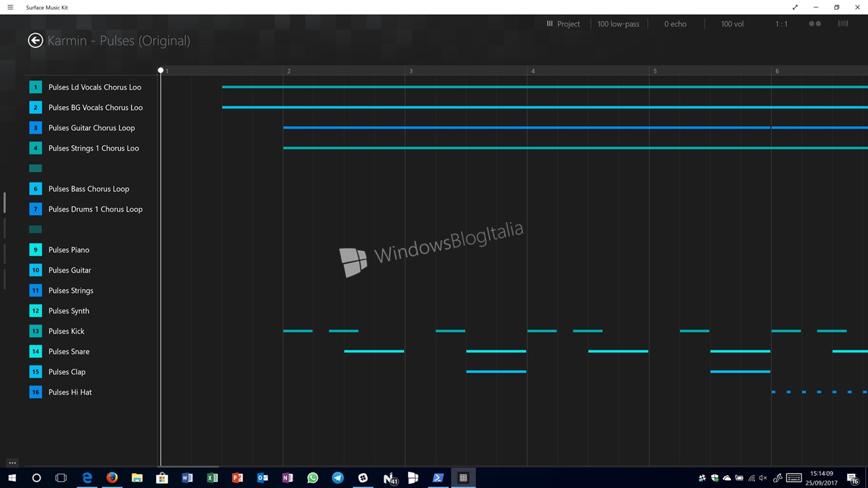This screenshot has width=868, height=488.
Task: Open Microsoft Store from taskbar
Action: click(x=162, y=478)
